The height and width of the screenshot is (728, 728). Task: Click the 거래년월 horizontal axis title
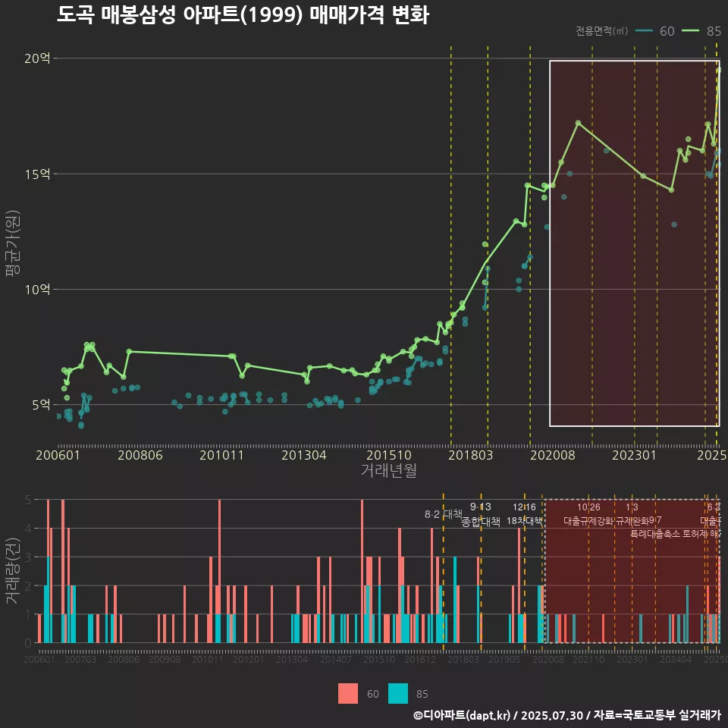388,470
